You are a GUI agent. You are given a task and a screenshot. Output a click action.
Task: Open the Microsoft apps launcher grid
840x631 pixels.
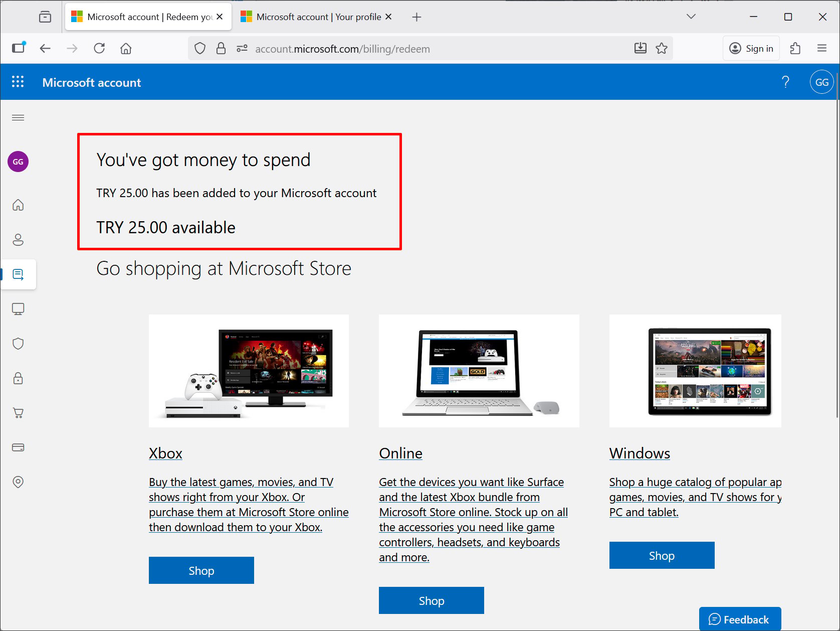click(x=18, y=82)
